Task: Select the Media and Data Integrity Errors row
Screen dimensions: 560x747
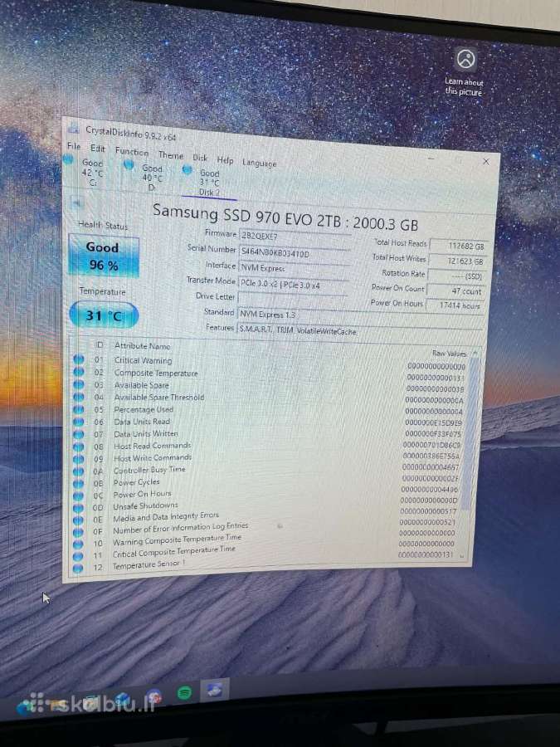Action: pyautogui.click(x=263, y=518)
